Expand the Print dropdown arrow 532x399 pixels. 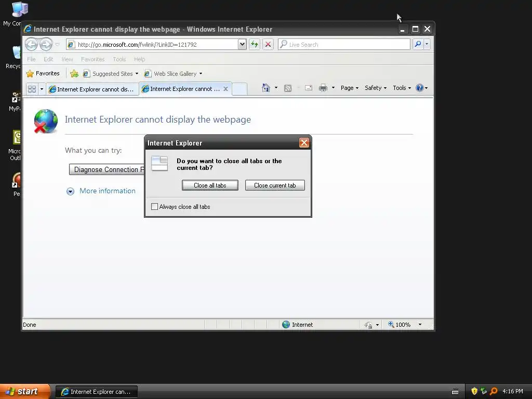[x=333, y=88]
